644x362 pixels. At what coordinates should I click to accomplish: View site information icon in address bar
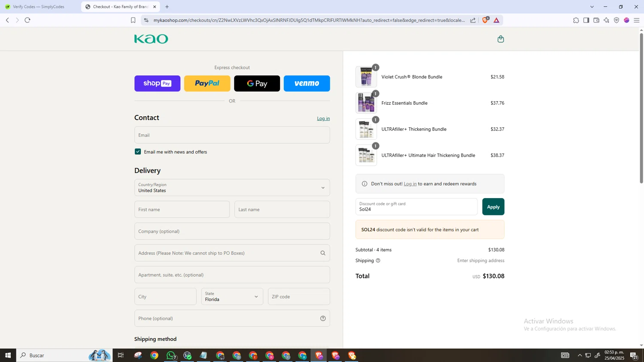pyautogui.click(x=146, y=20)
